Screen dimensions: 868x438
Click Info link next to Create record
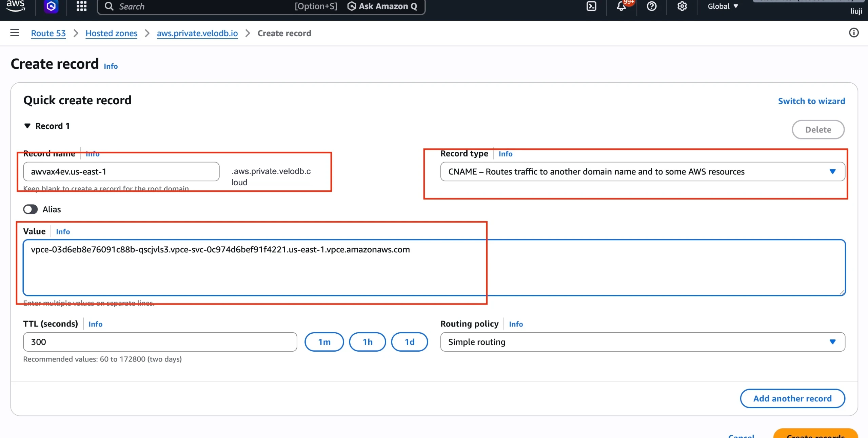pyautogui.click(x=111, y=66)
